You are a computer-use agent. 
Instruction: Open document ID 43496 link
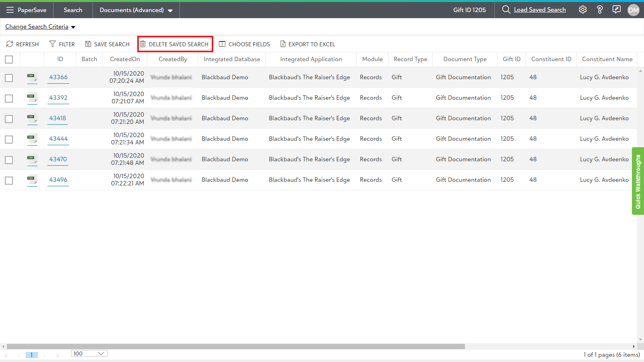coord(58,180)
